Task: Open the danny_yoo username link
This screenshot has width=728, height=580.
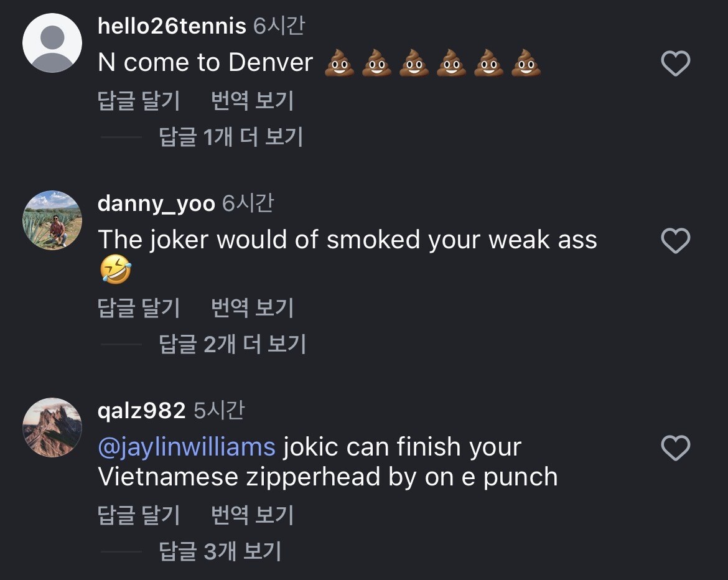Action: pos(156,203)
